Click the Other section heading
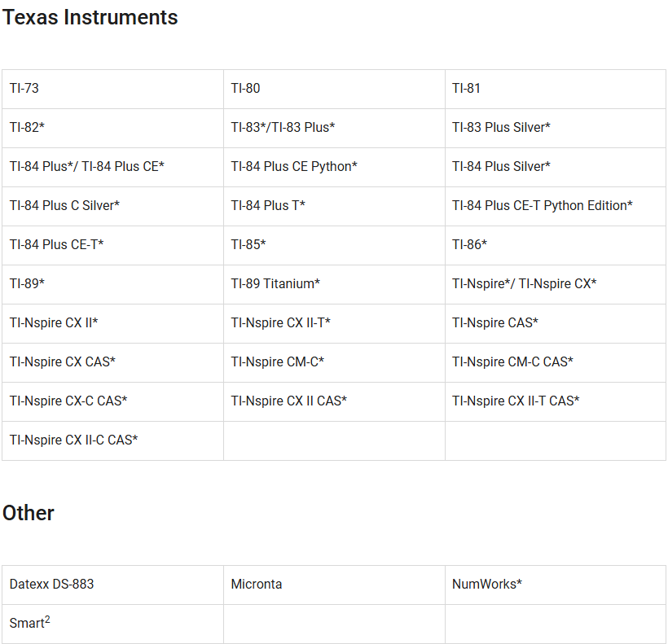 tap(29, 513)
